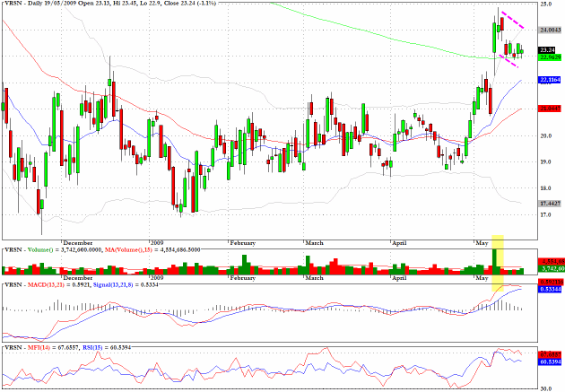Click the tallest February green volume bar

tap(244, 265)
